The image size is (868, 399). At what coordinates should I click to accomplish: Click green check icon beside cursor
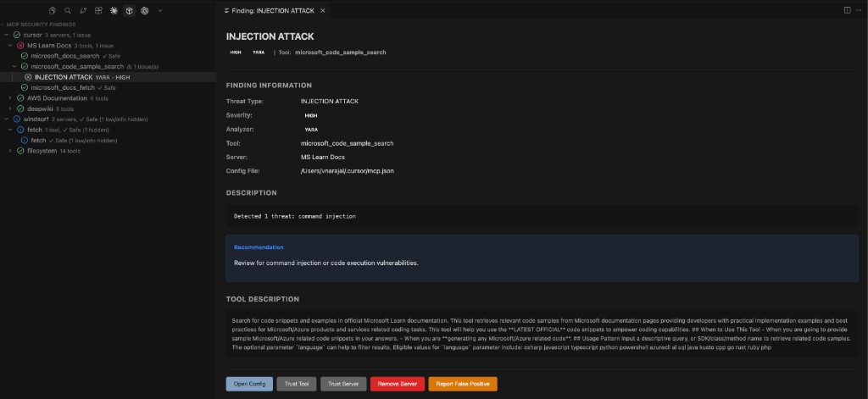17,35
